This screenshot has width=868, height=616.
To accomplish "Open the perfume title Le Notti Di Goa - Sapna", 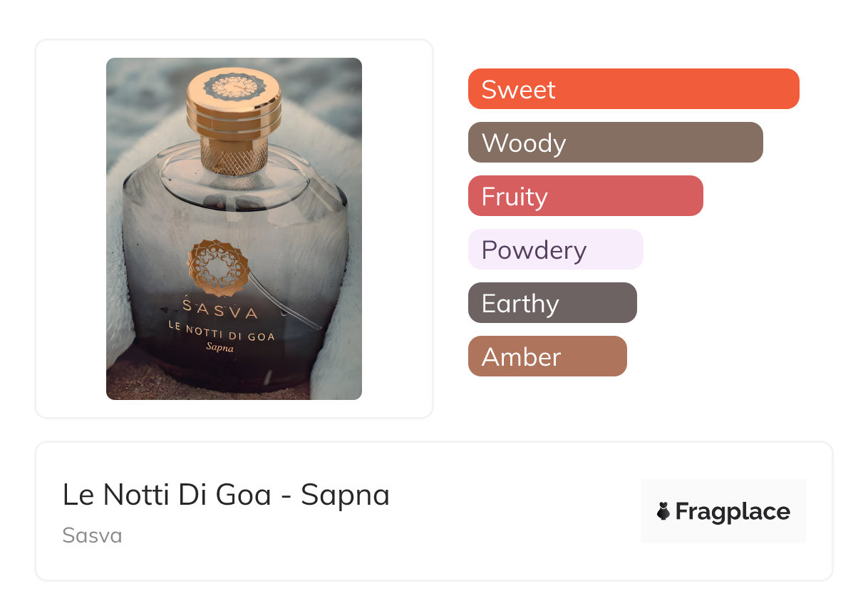I will point(226,495).
